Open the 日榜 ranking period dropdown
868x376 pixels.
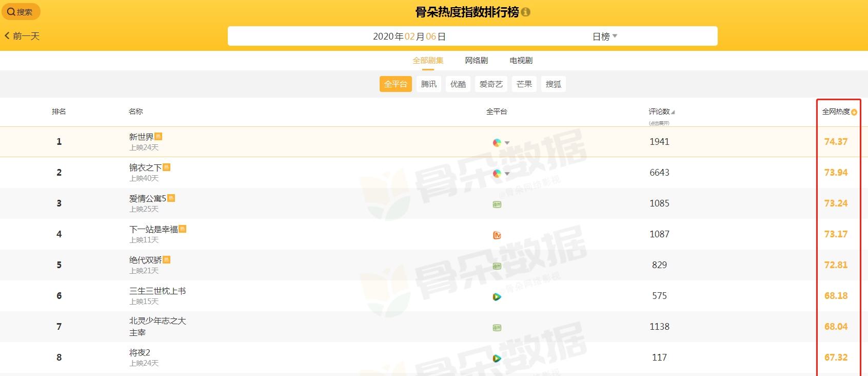tap(605, 36)
